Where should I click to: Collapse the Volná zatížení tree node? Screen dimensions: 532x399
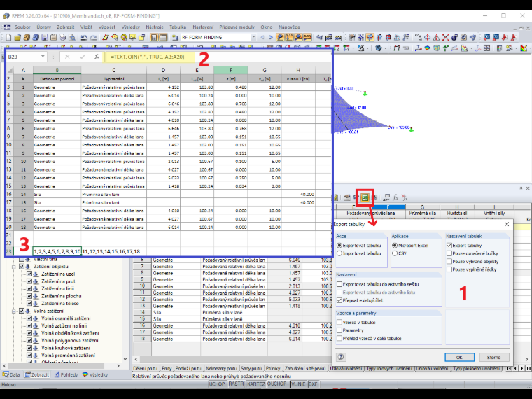point(14,311)
